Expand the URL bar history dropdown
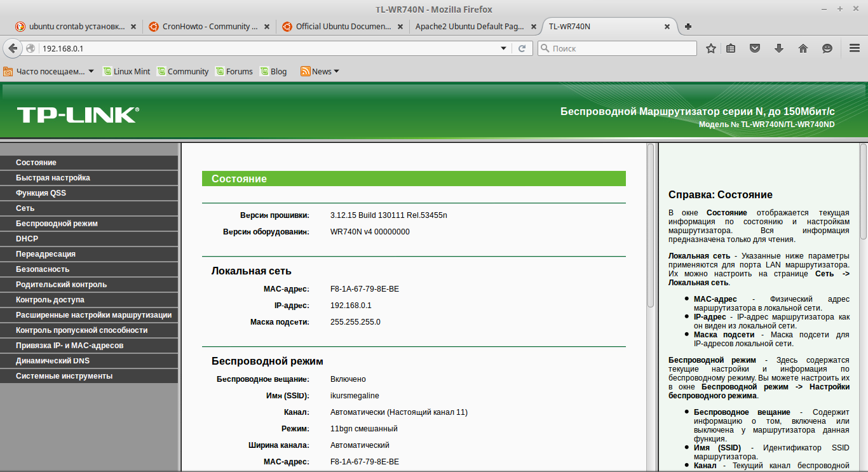Image resolution: width=868 pixels, height=472 pixels. (x=504, y=48)
